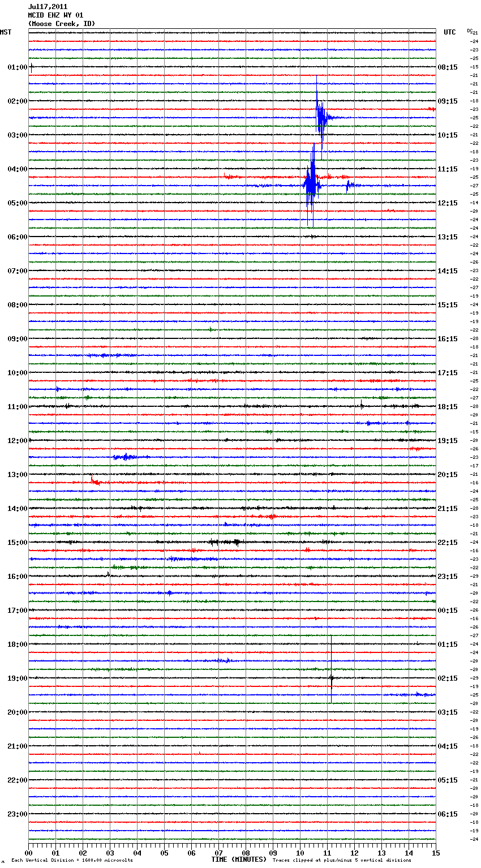
Task: Select the 02:00 MST time label
Action: (18, 101)
